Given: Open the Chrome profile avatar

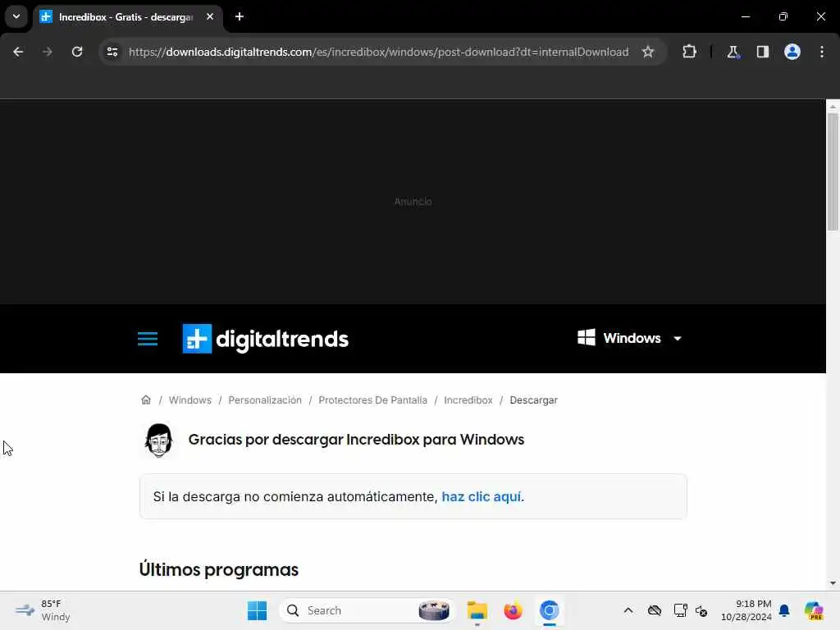Looking at the screenshot, I should (792, 52).
